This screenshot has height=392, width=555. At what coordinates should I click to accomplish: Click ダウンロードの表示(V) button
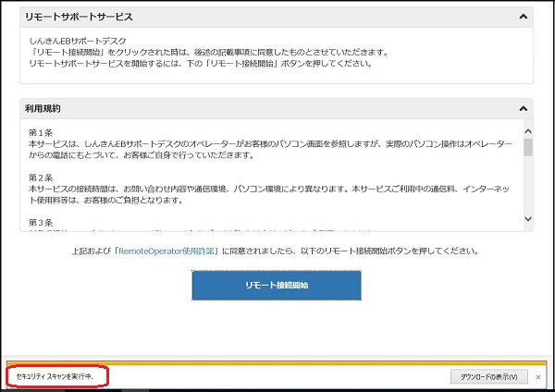[x=489, y=377]
